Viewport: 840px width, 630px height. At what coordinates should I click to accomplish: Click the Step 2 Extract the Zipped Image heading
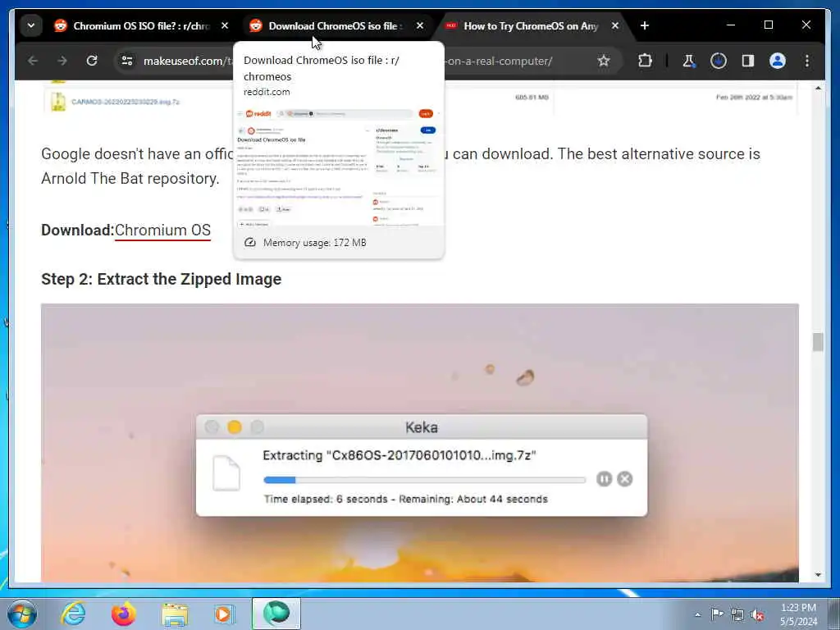162,279
